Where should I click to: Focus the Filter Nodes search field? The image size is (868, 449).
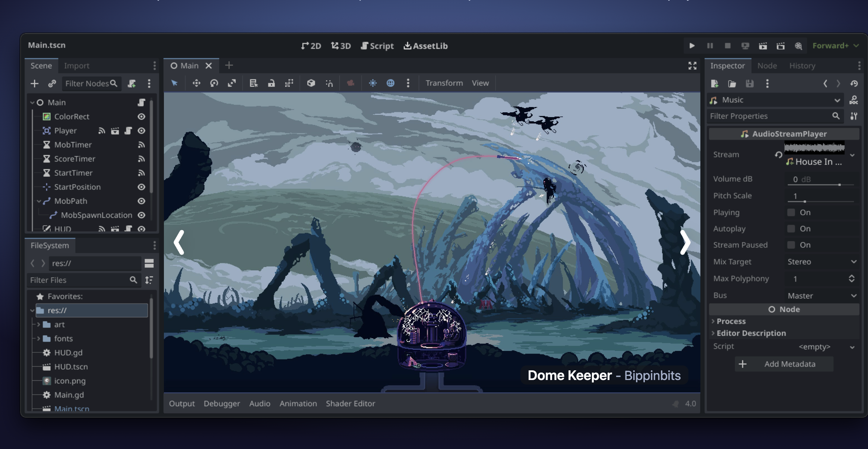point(91,84)
